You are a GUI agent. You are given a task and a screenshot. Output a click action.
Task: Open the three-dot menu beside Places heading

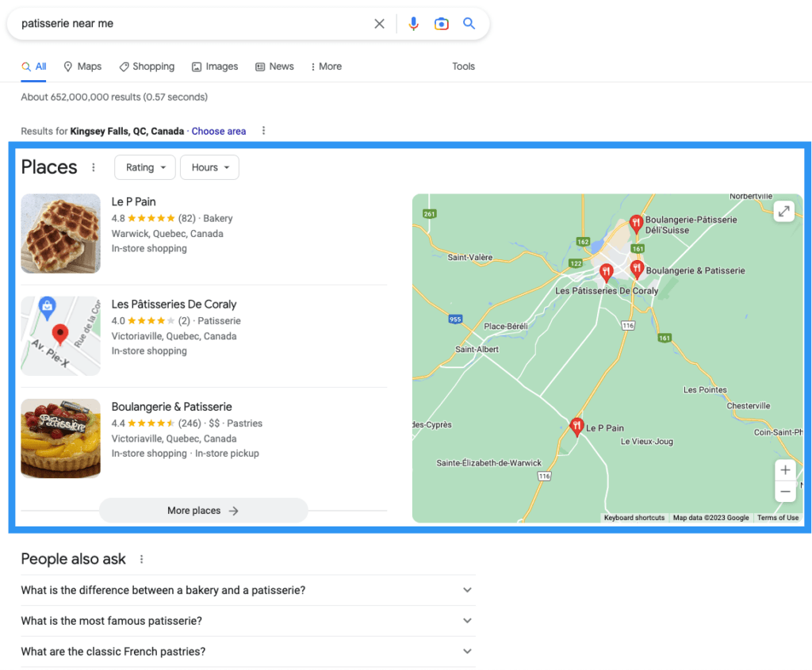pyautogui.click(x=94, y=167)
